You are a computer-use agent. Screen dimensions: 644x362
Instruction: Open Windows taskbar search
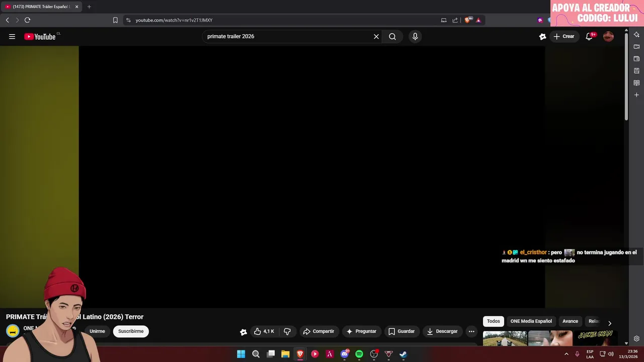click(256, 354)
